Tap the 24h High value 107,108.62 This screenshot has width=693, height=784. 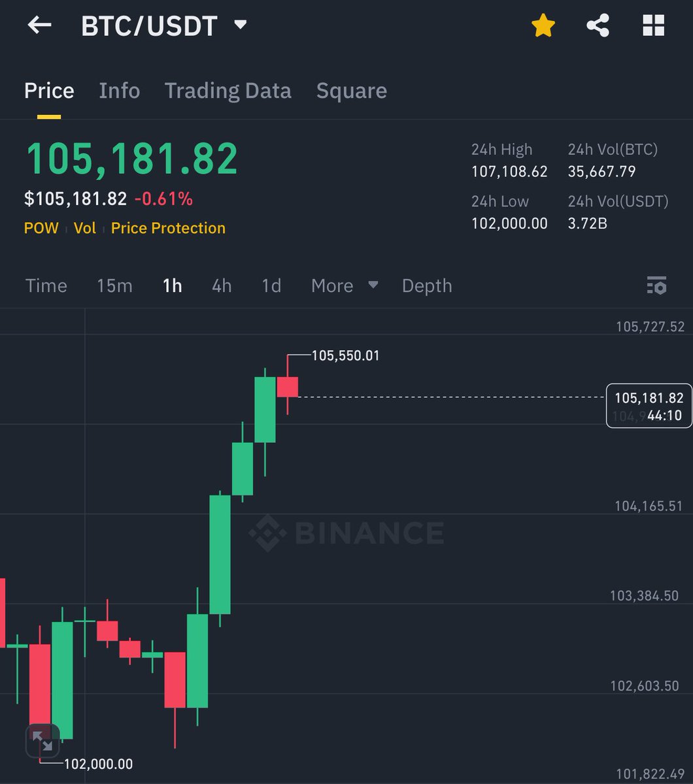pos(509,172)
